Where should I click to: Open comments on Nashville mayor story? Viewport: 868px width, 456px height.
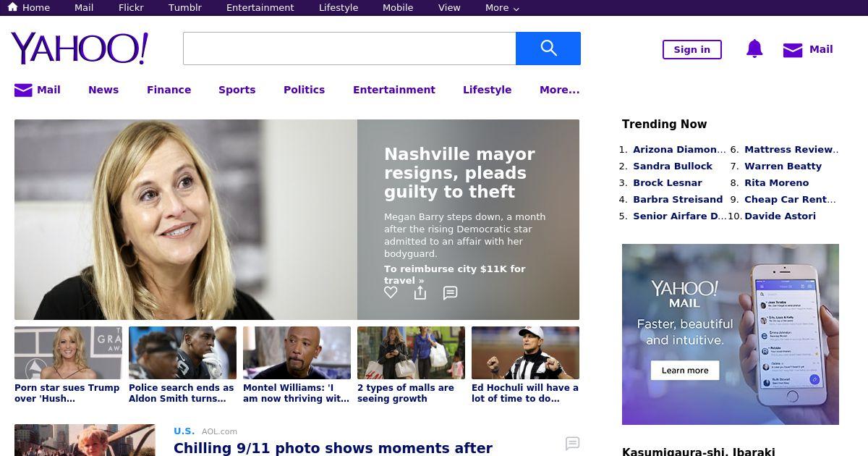450,292
